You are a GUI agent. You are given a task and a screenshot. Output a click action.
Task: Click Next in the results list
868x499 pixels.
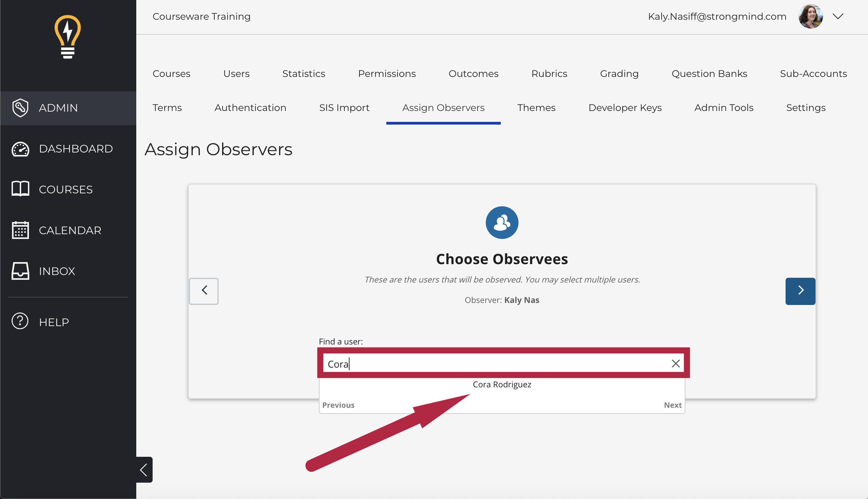click(672, 405)
